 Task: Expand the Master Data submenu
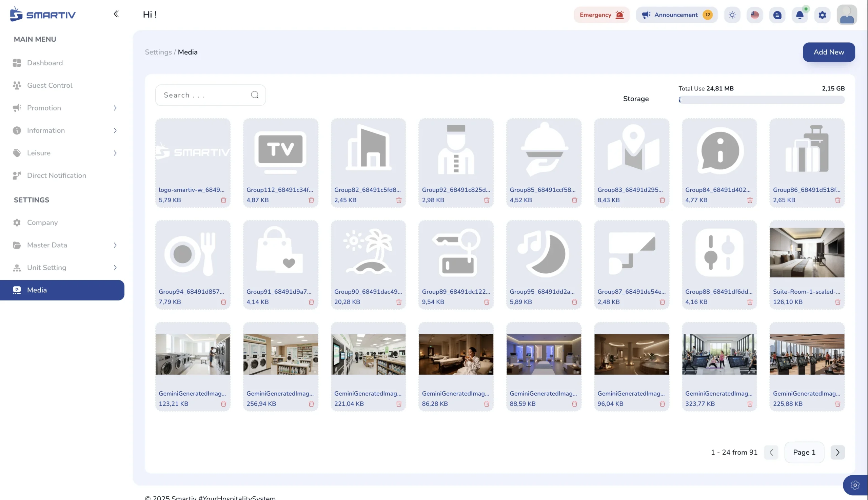(x=115, y=245)
